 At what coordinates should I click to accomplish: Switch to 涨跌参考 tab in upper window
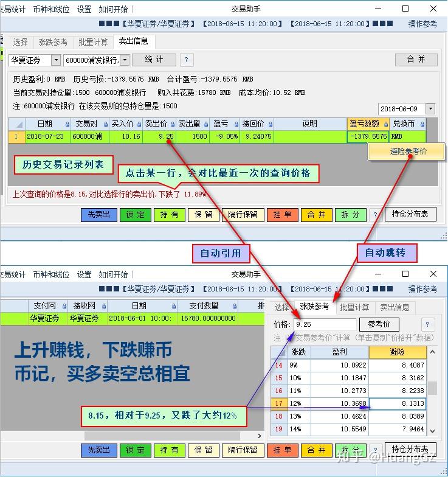[x=53, y=42]
